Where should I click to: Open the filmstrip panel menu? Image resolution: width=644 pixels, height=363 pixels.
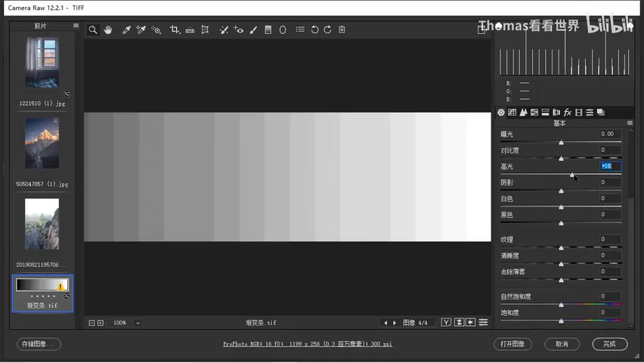(x=76, y=26)
